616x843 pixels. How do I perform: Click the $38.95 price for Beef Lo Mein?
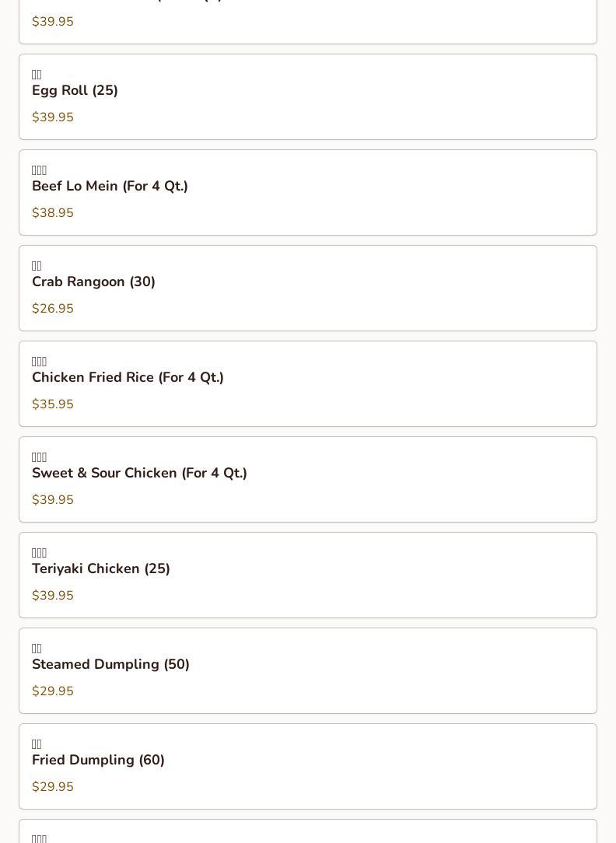53,213
